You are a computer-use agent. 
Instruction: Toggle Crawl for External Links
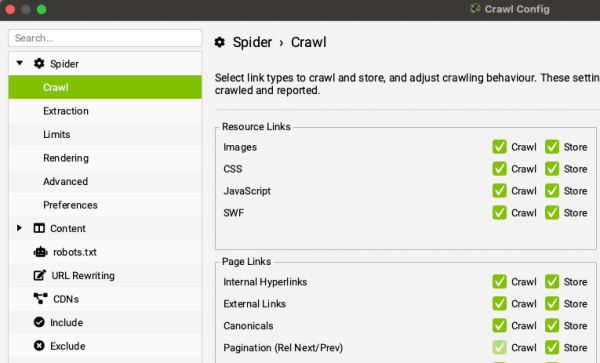click(499, 304)
